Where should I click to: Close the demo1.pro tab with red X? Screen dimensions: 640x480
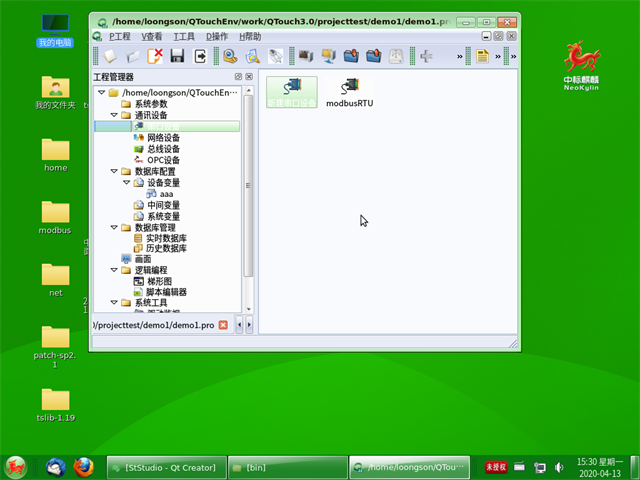pos(223,325)
